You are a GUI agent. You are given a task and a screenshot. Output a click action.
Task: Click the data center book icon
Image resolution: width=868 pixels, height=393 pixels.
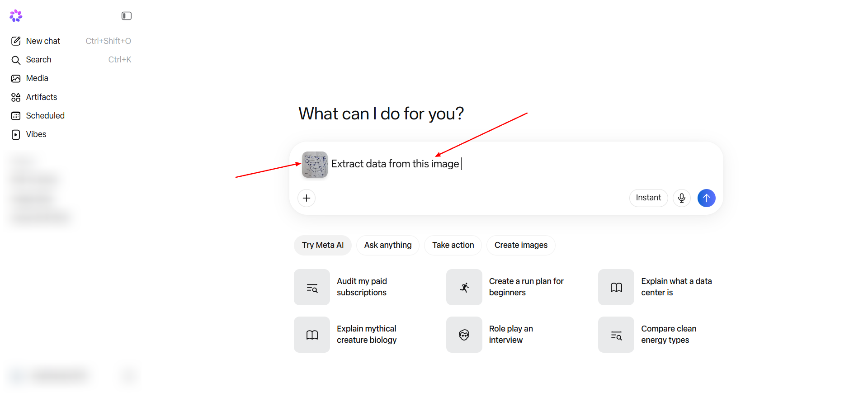[x=616, y=287]
